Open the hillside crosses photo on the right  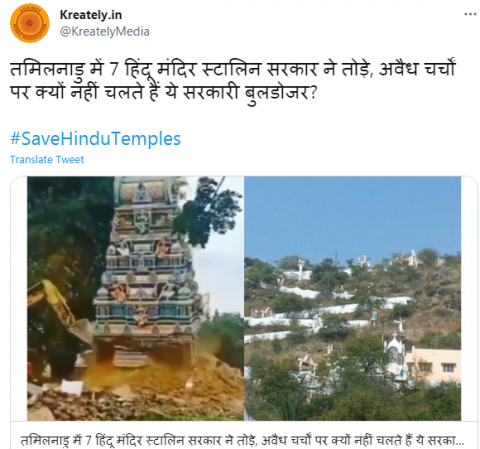coord(353,298)
